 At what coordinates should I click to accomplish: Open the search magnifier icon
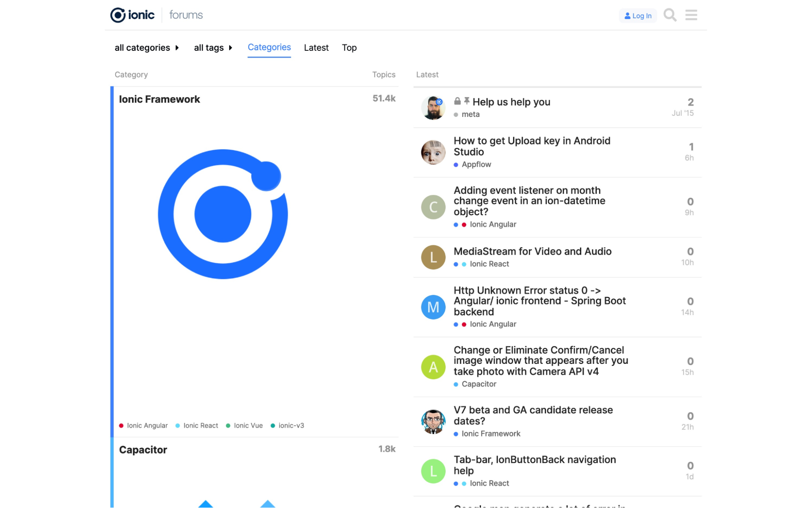coord(670,15)
